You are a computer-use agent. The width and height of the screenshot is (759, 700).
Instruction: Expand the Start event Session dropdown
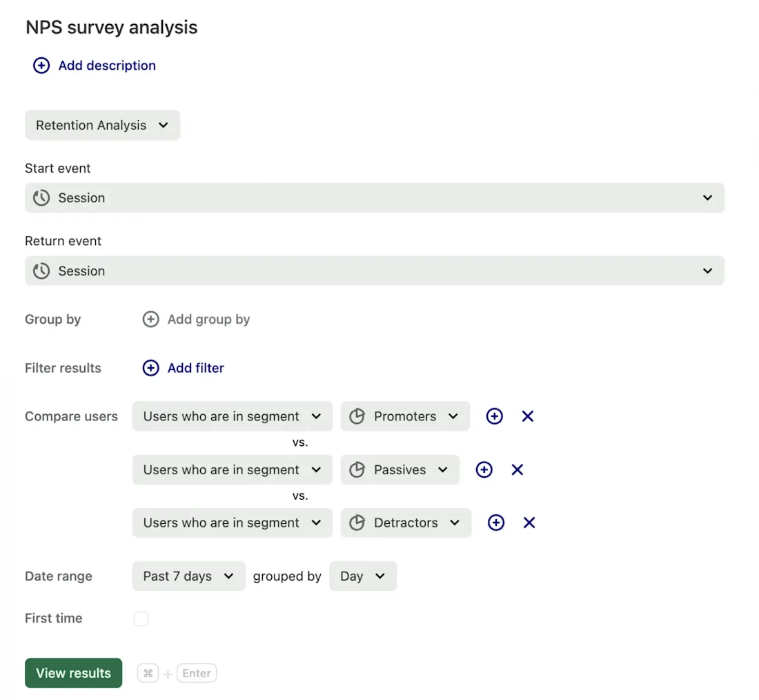[x=374, y=198]
